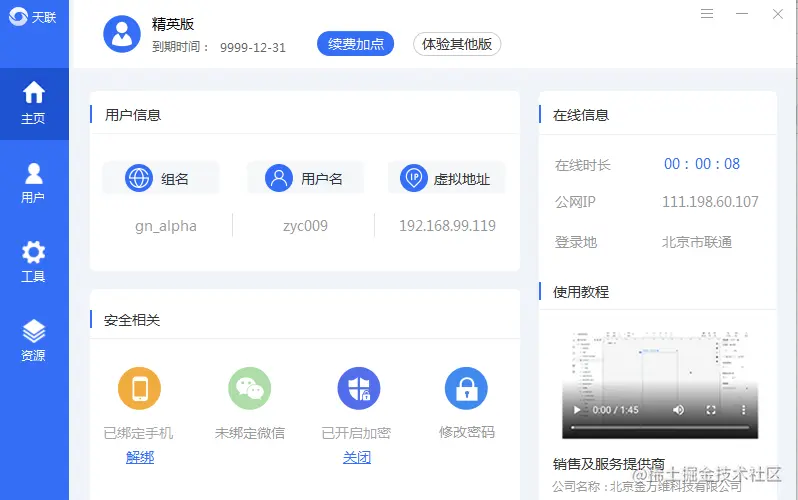This screenshot has width=798, height=500.
Task: Select virtual address 192.168.99.119
Action: pyautogui.click(x=447, y=226)
